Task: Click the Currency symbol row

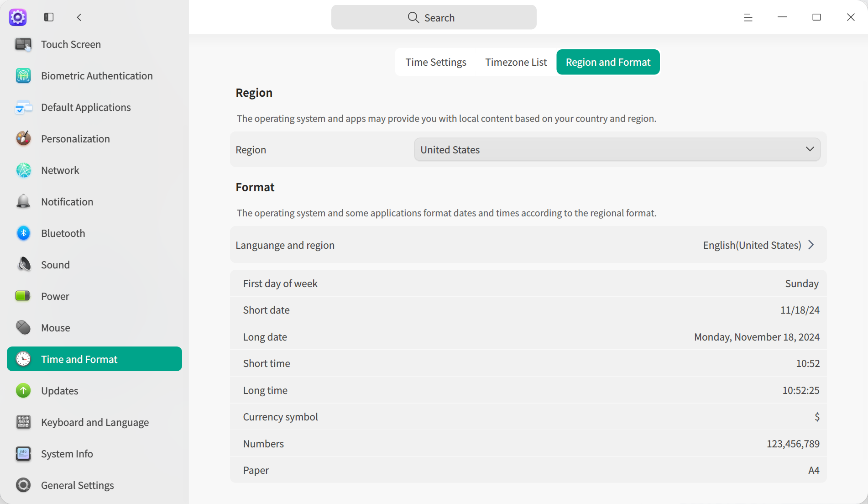Action: (x=528, y=417)
